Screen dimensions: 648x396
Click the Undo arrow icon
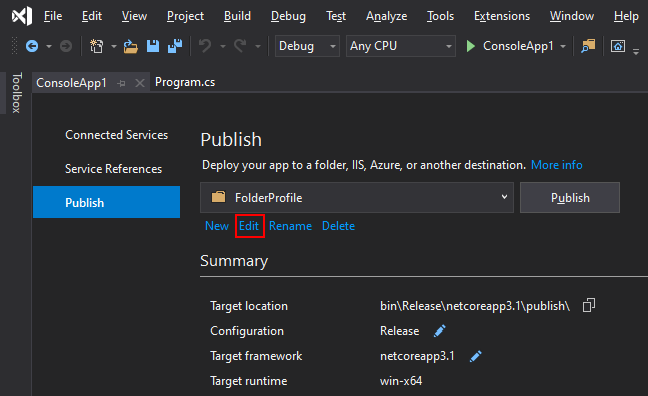205,45
